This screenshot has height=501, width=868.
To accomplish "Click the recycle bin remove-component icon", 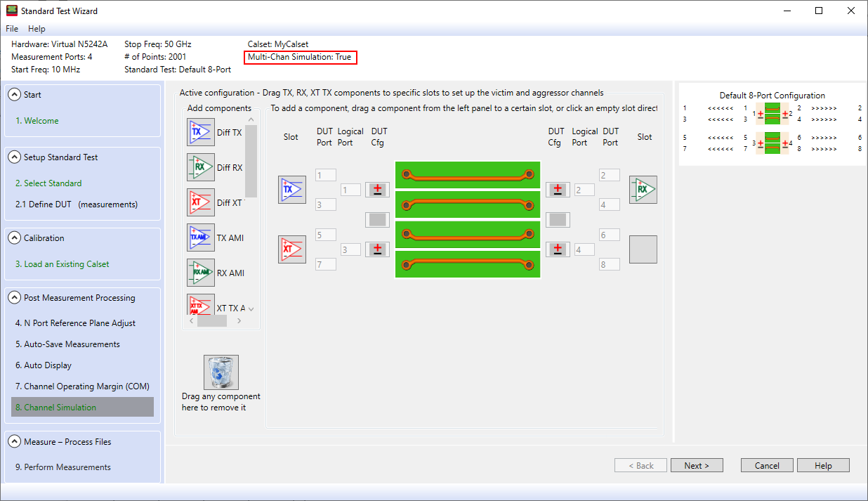I will click(221, 372).
